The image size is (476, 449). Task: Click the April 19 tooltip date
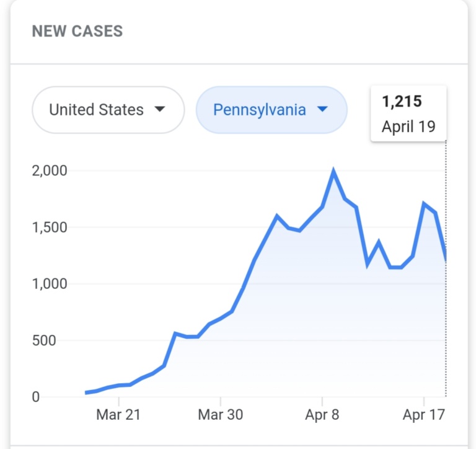click(x=408, y=127)
